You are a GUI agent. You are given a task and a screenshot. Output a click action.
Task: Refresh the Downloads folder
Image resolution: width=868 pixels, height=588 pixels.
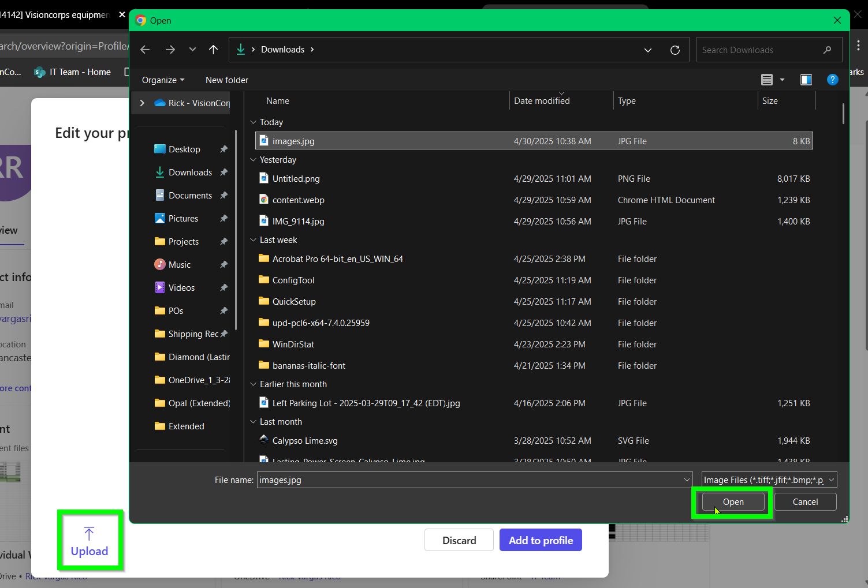pyautogui.click(x=675, y=50)
